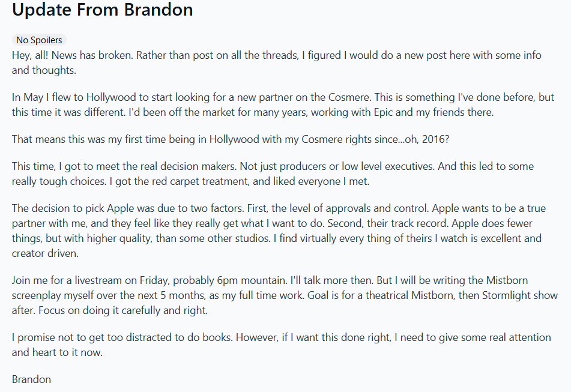571x392 pixels.
Task: Click the "Brandon" signature at the bottom
Action: point(31,379)
